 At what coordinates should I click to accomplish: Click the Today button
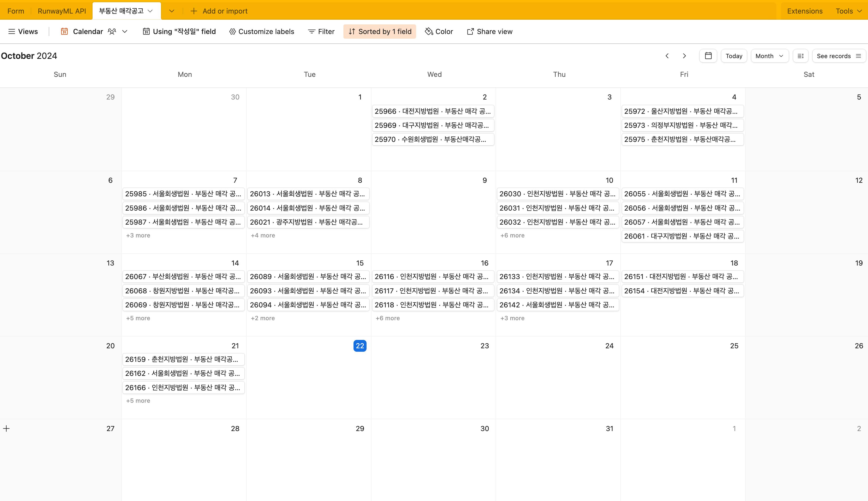pyautogui.click(x=734, y=56)
